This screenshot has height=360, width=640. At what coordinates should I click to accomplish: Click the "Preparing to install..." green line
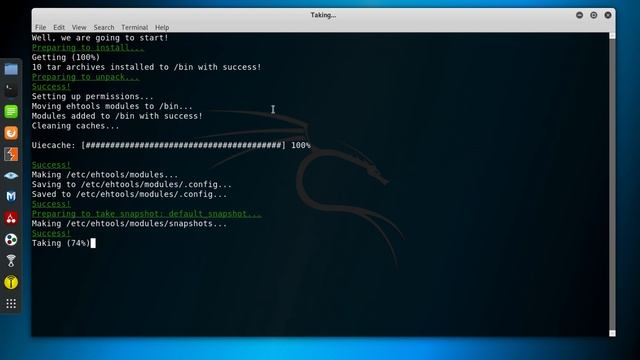click(x=88, y=47)
